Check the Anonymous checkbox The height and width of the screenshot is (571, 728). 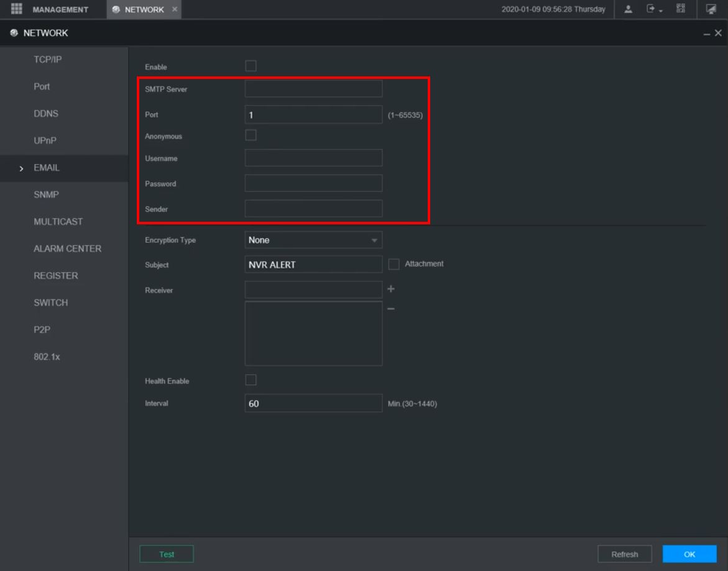pos(251,135)
